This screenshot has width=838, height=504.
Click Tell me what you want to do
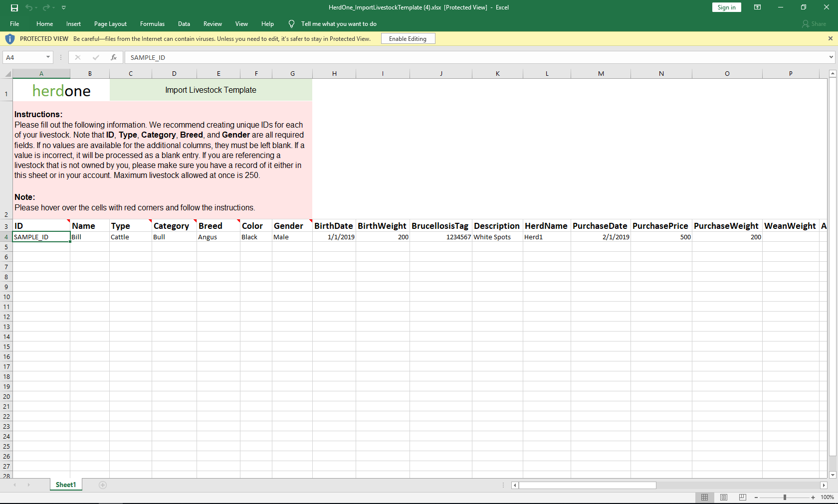[339, 24]
